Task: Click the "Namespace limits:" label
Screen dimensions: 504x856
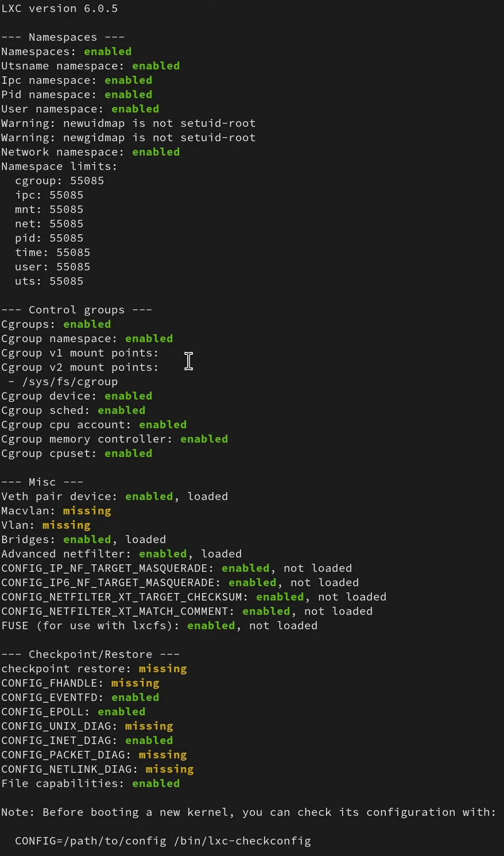Action: click(59, 166)
